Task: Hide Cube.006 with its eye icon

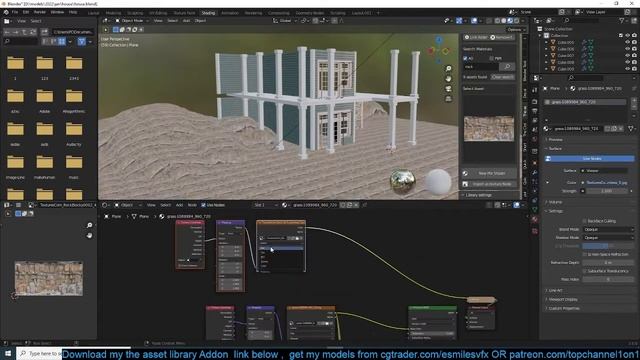Action: (x=627, y=49)
